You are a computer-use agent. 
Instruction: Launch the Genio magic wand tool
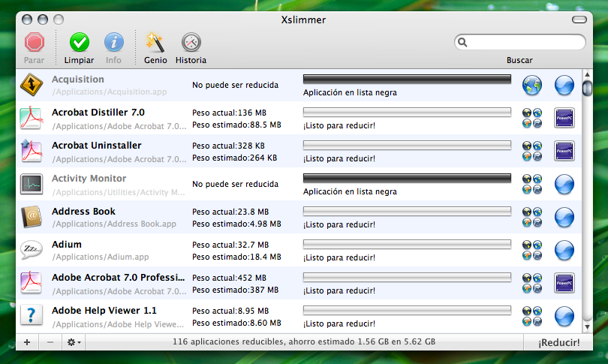(155, 42)
